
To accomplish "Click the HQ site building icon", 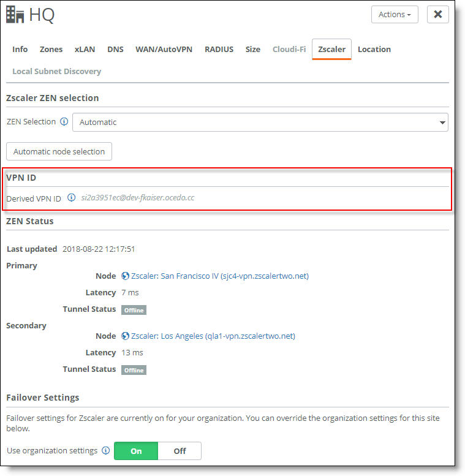I will pyautogui.click(x=15, y=15).
